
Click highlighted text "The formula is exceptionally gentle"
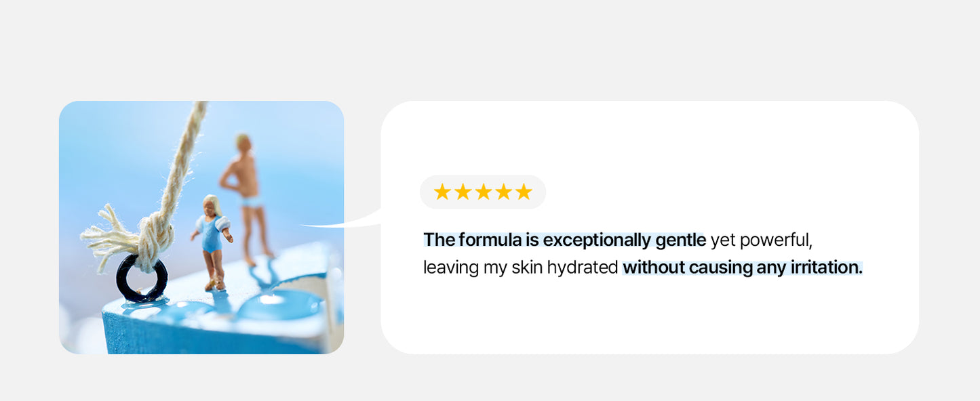[564, 240]
